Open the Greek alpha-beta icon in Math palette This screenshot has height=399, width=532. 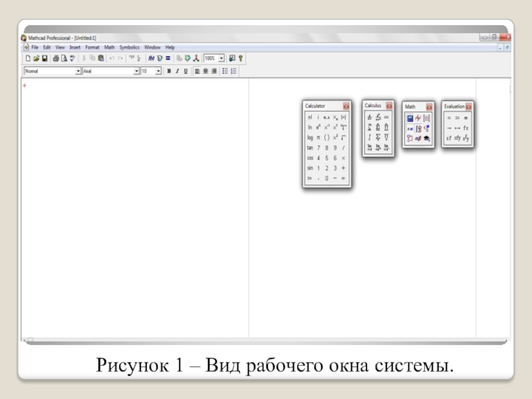418,138
